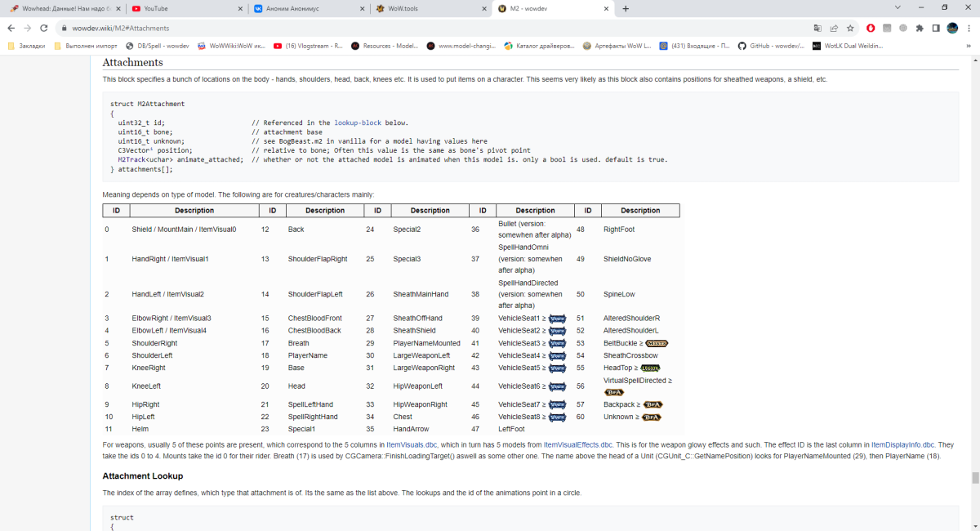Click the BfA icon beside Backpack
Viewport: 980px width, 531px height.
(x=652, y=404)
